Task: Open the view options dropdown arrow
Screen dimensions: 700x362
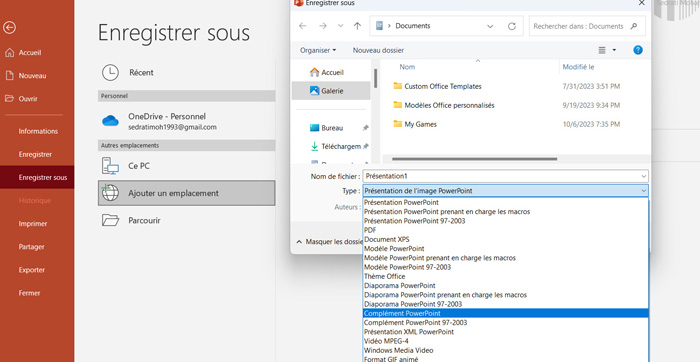Action: (x=614, y=50)
